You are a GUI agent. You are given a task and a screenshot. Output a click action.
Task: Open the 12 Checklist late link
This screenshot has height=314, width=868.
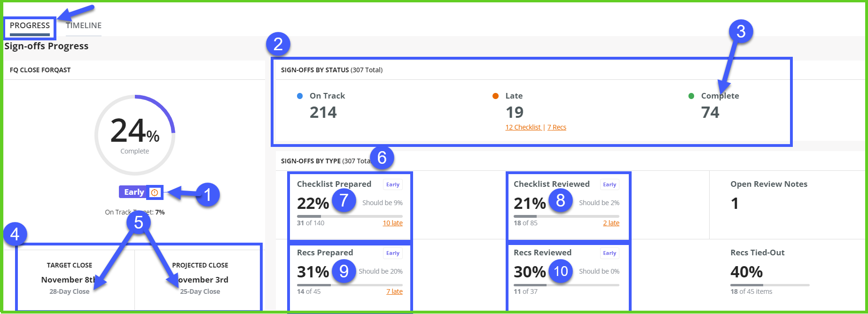(x=523, y=127)
